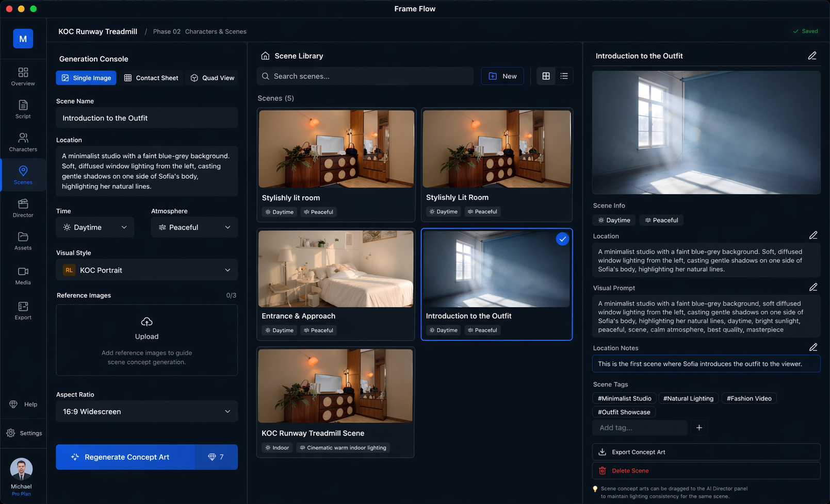Screen dimensions: 830x504
Task: Open the Characters section in sidebar
Action: [23, 142]
